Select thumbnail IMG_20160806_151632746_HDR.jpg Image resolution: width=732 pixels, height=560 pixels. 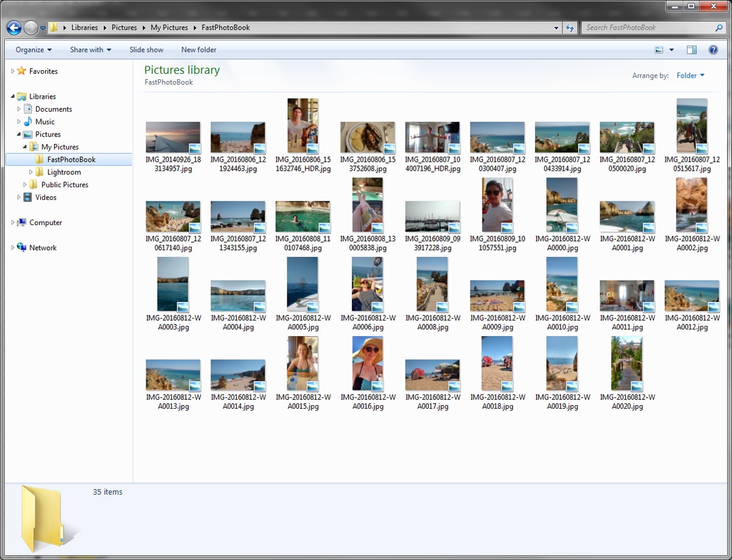303,126
